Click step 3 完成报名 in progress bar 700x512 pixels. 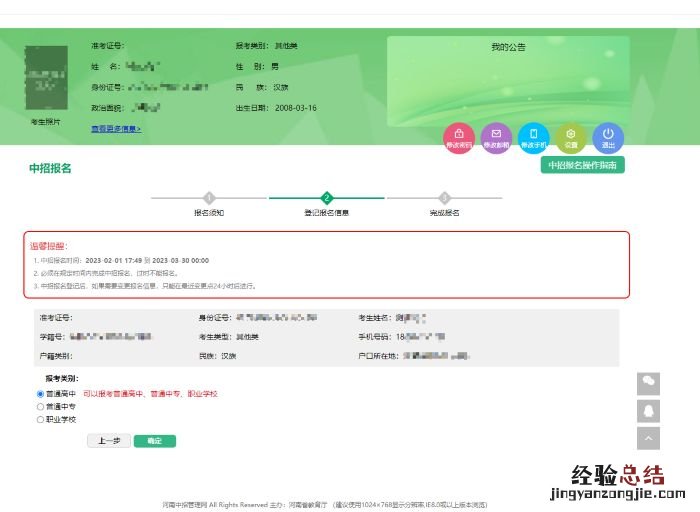444,198
